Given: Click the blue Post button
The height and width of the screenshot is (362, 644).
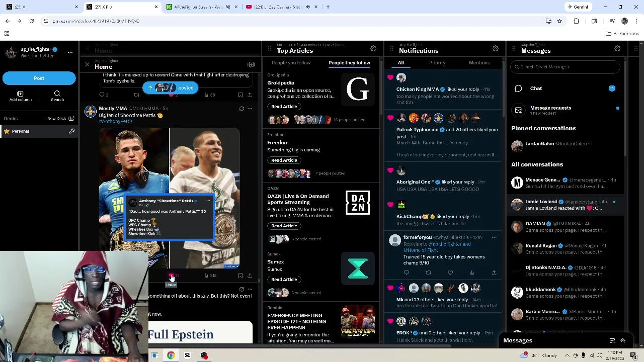Looking at the screenshot, I should (x=39, y=78).
